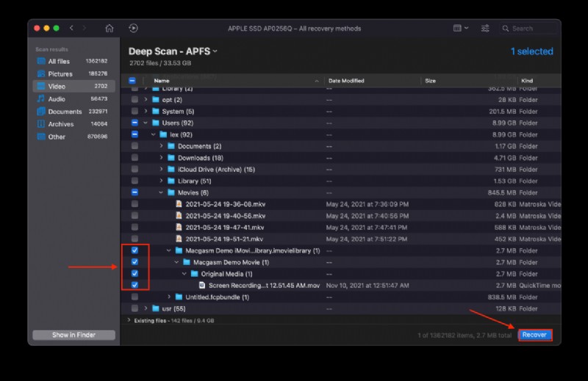Collapse the Original Media (1) folder
This screenshot has height=381, width=588.
(x=184, y=274)
